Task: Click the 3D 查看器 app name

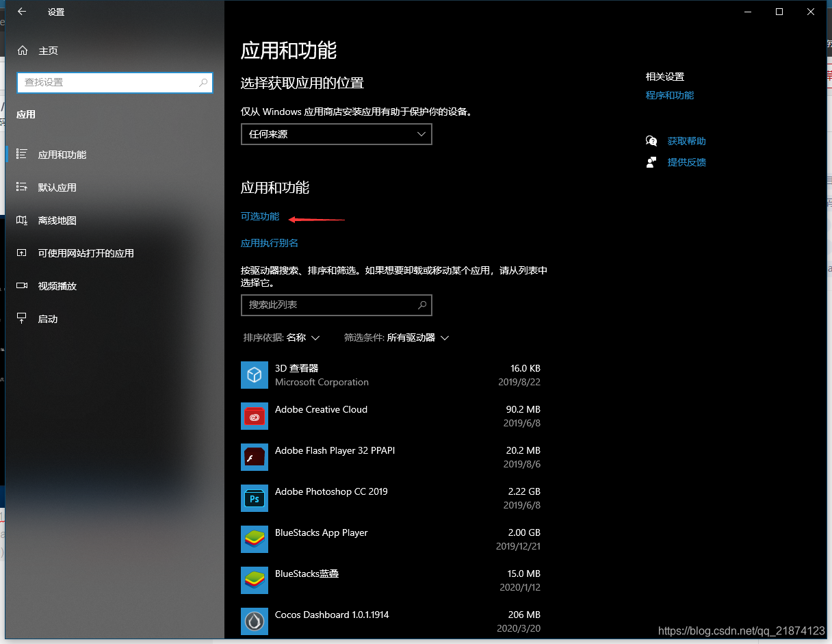Action: 297,368
